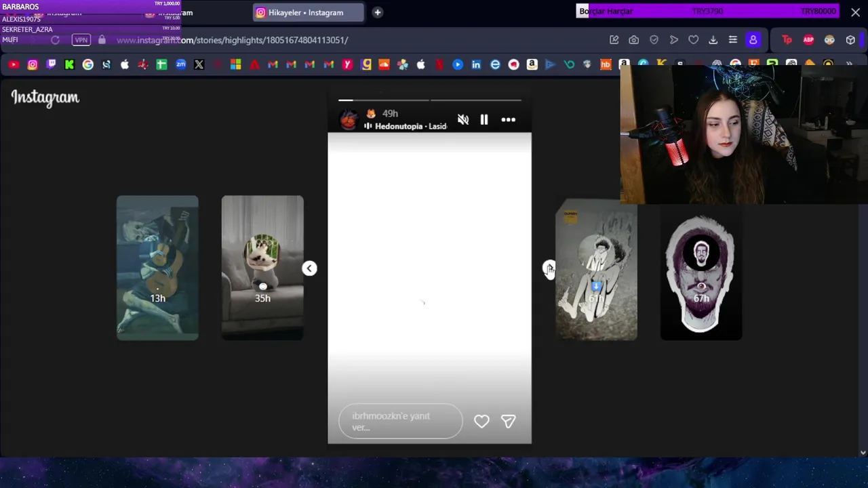The image size is (868, 488).
Task: Reload the current page
Action: point(55,40)
